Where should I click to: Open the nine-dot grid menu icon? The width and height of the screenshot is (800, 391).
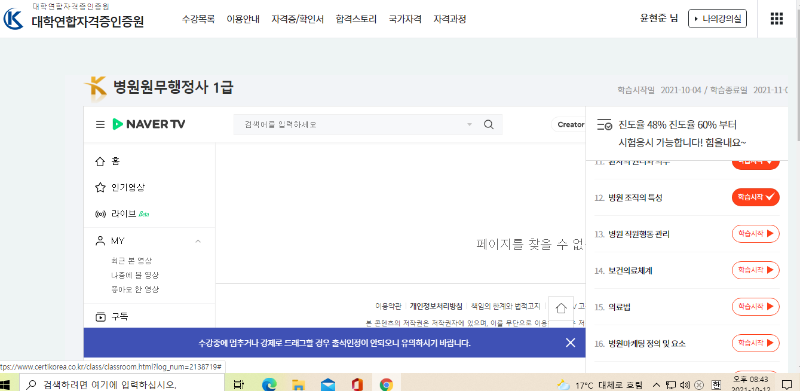click(x=776, y=19)
